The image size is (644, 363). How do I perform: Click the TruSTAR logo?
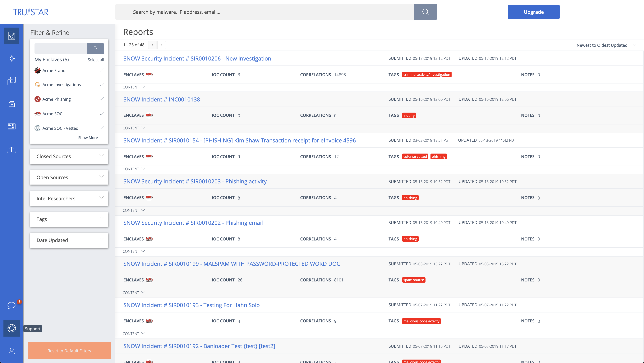click(x=31, y=12)
